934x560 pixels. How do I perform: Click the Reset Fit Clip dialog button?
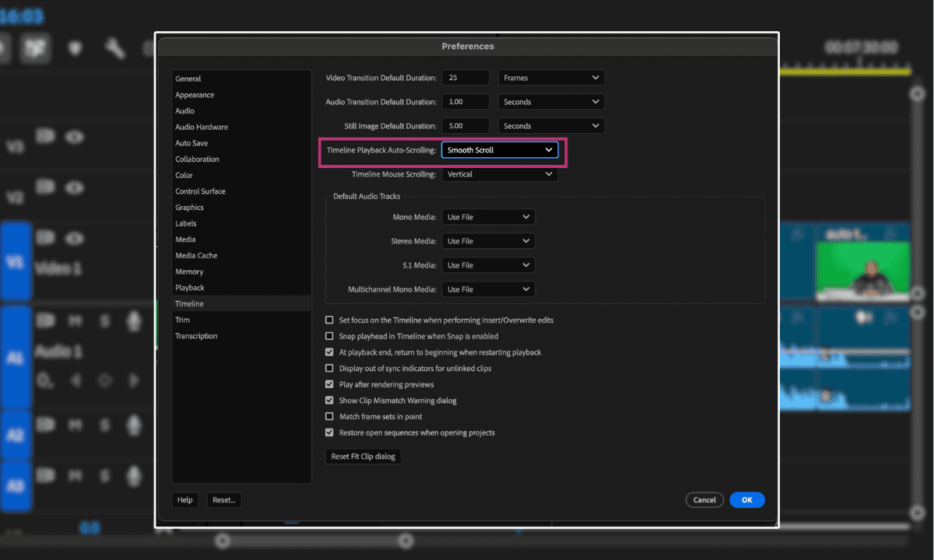[x=363, y=457]
